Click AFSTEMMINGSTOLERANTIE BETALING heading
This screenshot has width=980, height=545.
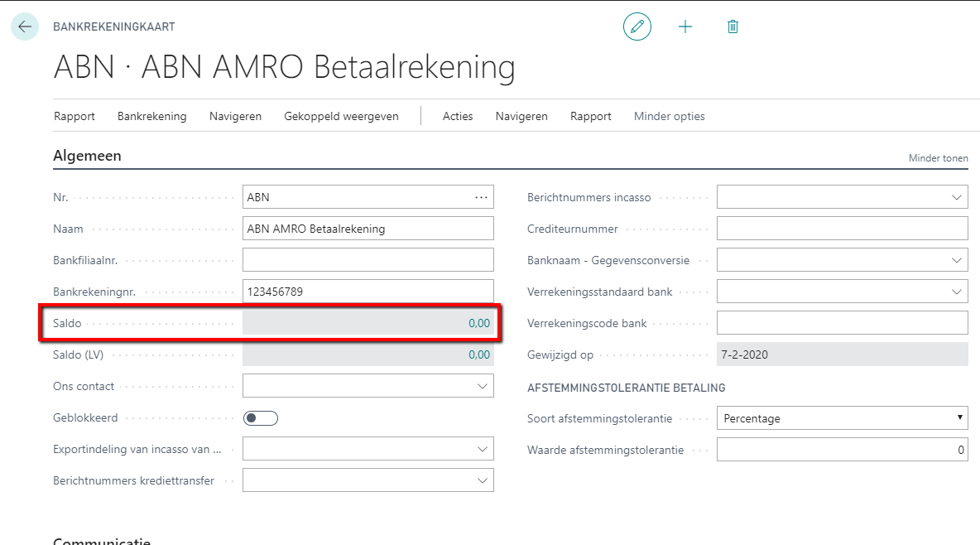[x=627, y=388]
